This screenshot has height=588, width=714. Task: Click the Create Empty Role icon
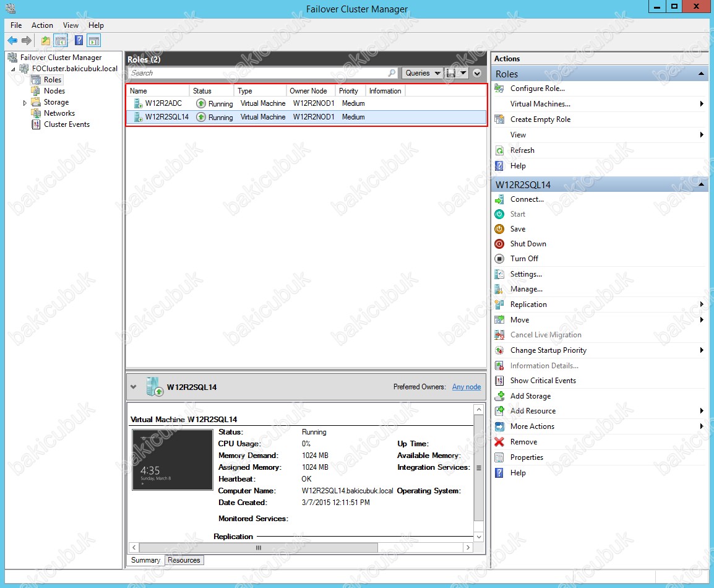pyautogui.click(x=499, y=119)
